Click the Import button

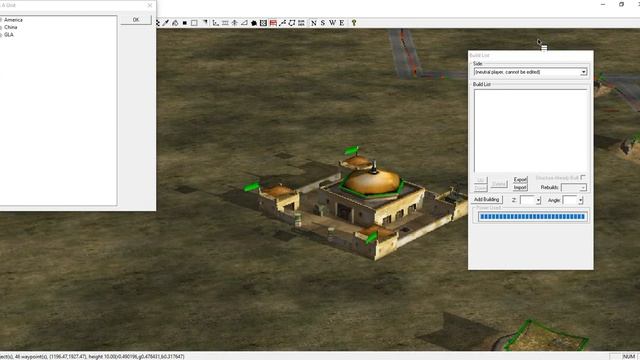(x=520, y=187)
